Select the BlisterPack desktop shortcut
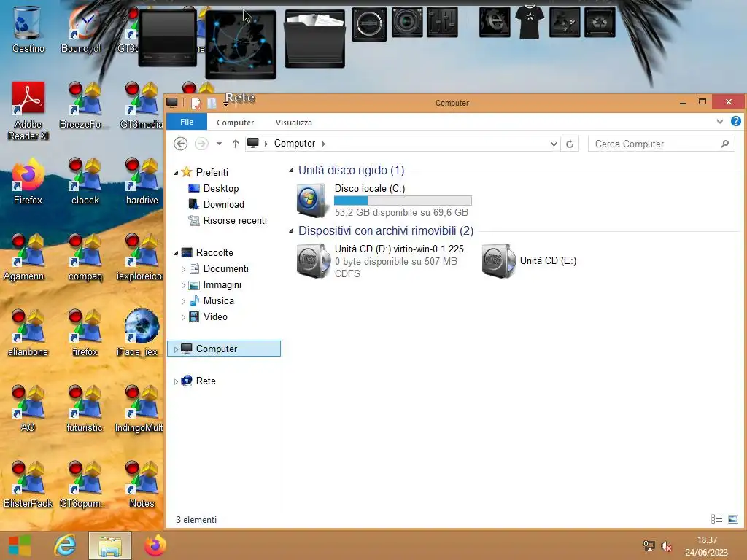 tap(28, 485)
